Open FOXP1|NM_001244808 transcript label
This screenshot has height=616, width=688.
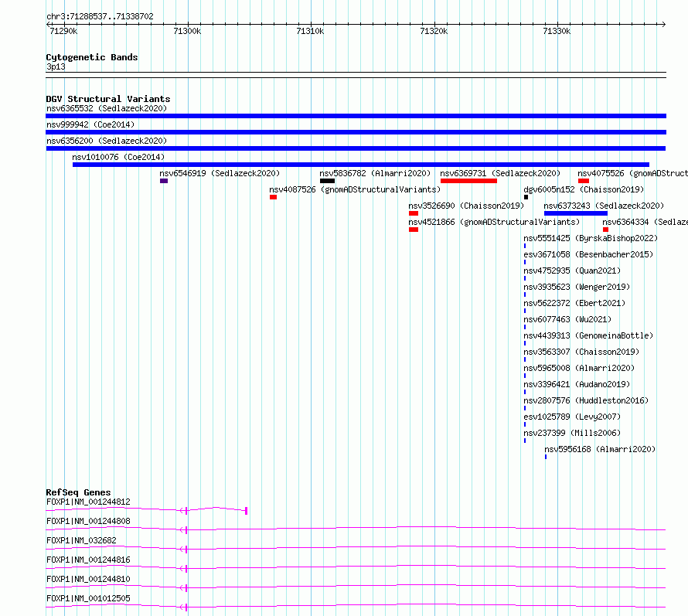(x=88, y=521)
